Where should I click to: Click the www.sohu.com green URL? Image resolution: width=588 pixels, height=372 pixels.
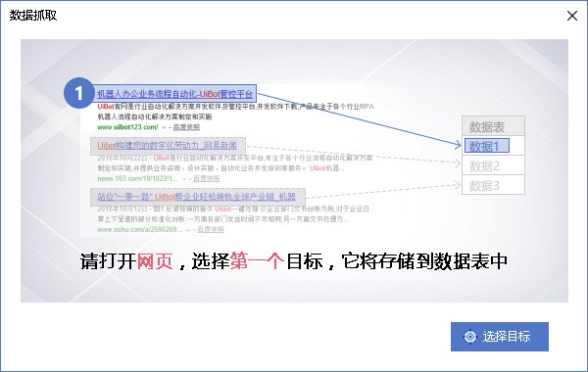pos(139,229)
